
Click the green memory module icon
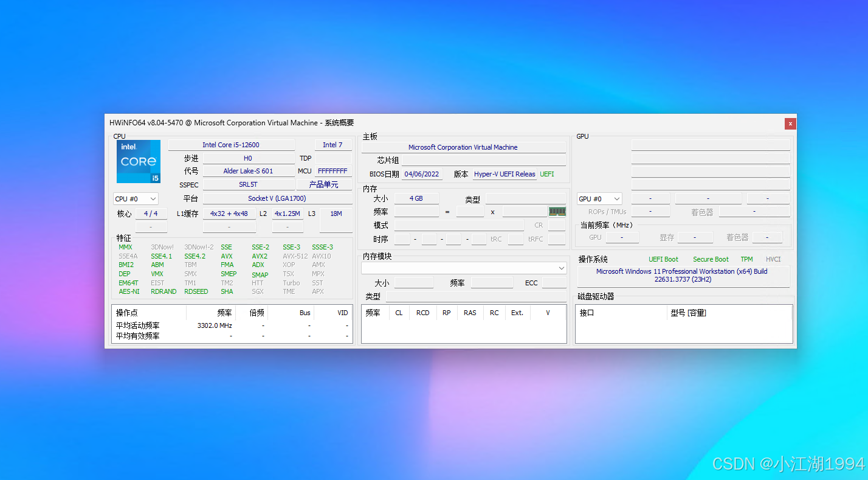[557, 212]
